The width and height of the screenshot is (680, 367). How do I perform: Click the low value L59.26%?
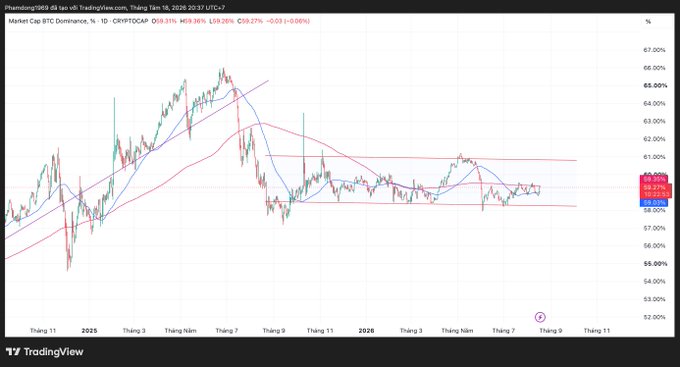coord(222,21)
